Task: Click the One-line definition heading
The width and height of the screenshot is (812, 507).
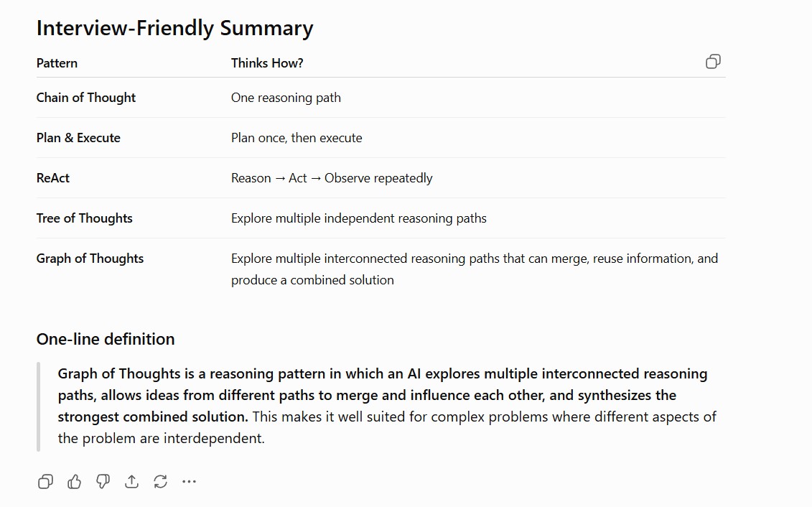Action: [106, 339]
